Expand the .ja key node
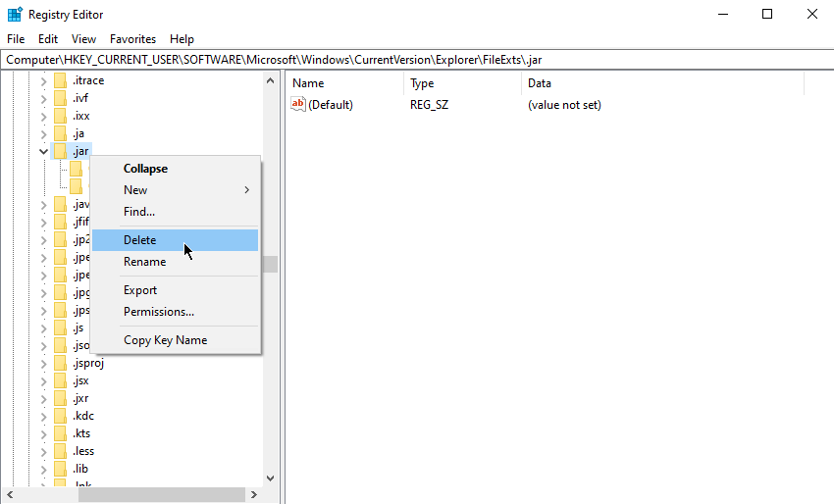Image resolution: width=834 pixels, height=504 pixels. click(43, 133)
